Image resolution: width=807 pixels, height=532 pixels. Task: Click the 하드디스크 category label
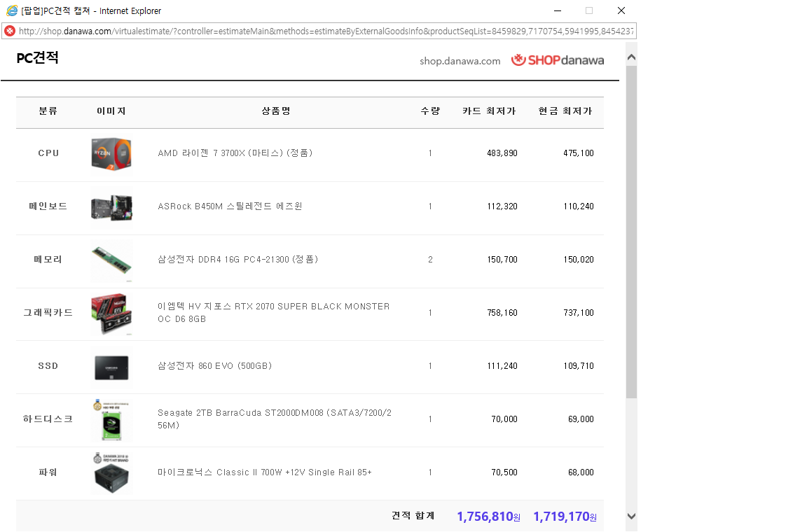click(x=48, y=419)
